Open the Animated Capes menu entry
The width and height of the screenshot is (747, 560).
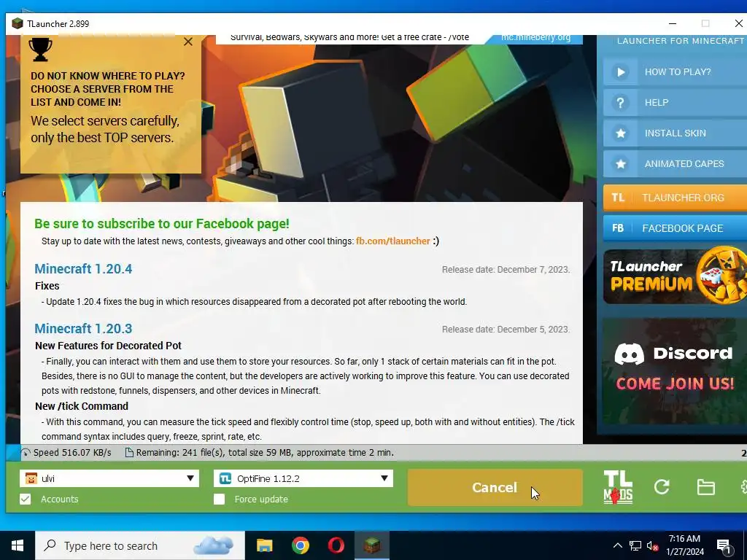(675, 164)
